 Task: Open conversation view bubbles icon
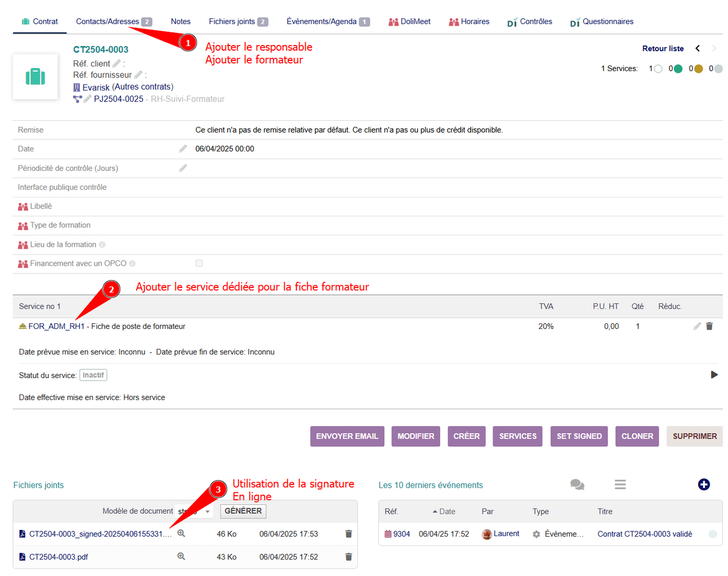(577, 484)
